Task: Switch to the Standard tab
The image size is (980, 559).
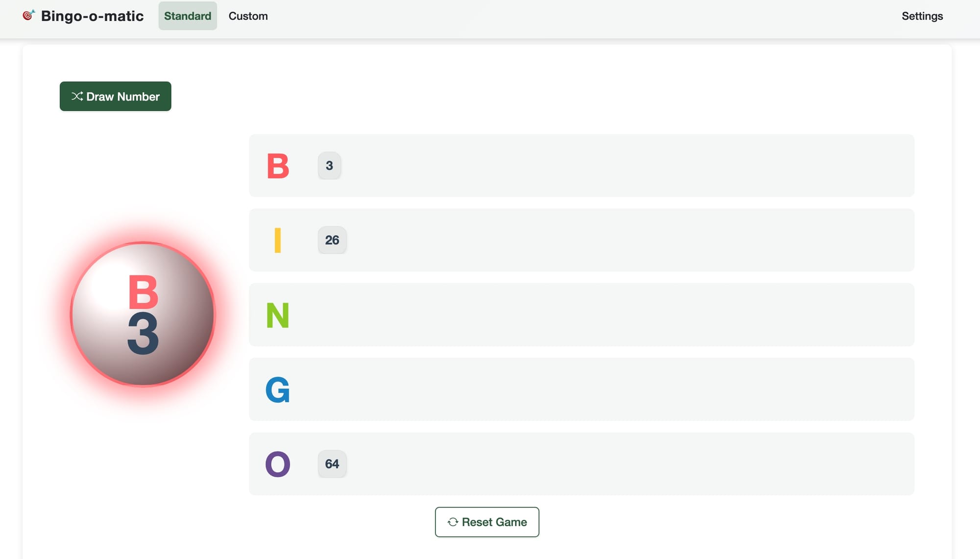Action: click(188, 16)
